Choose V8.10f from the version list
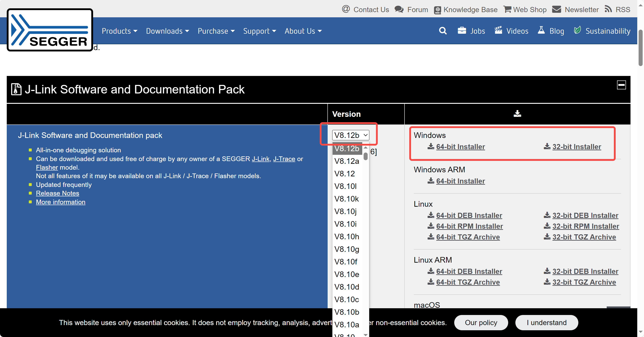644x337 pixels. pos(347,262)
